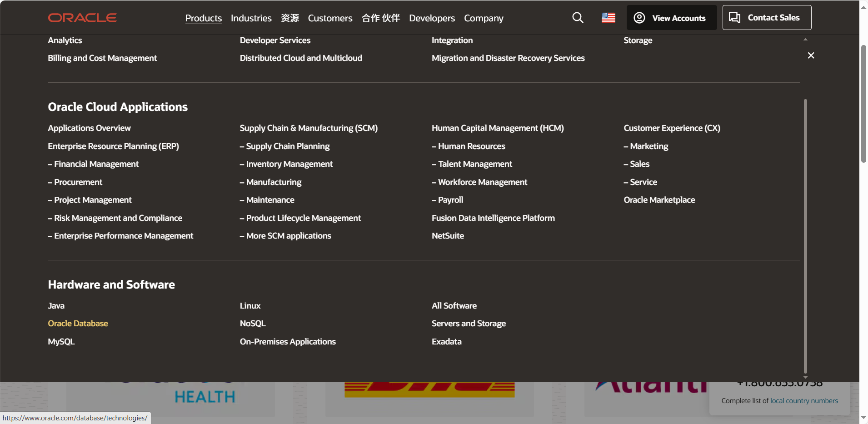Go to Applications Overview

click(x=90, y=128)
